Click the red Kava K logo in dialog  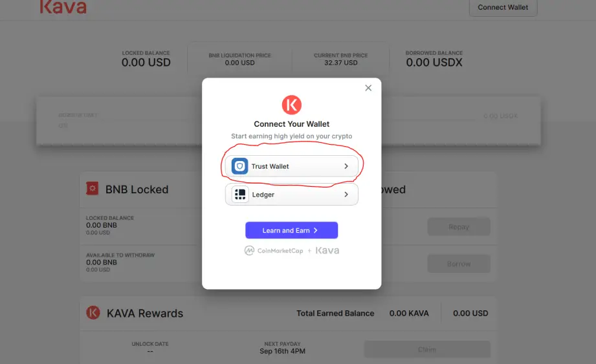pos(292,105)
